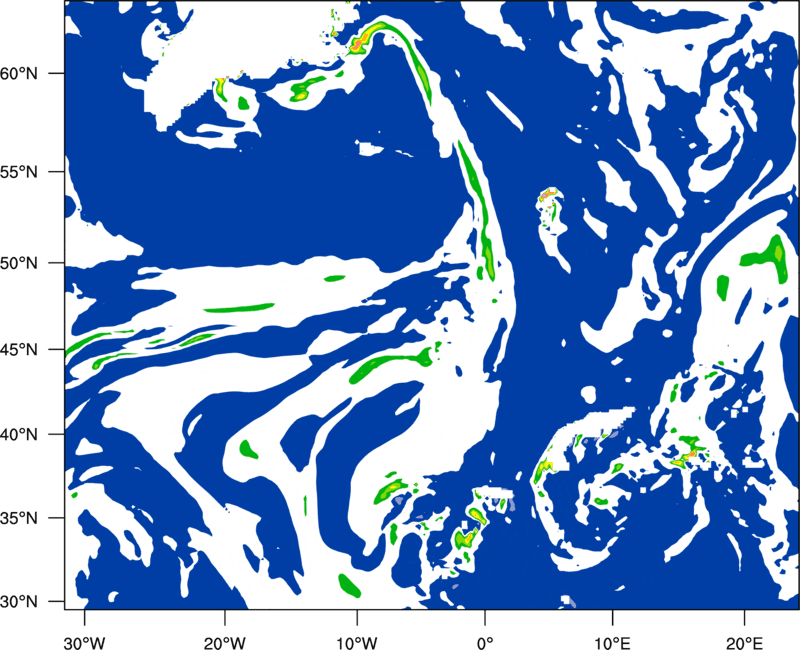This screenshot has width=800, height=650.
Task: Click the 60°N latitude label
Action: tap(19, 73)
